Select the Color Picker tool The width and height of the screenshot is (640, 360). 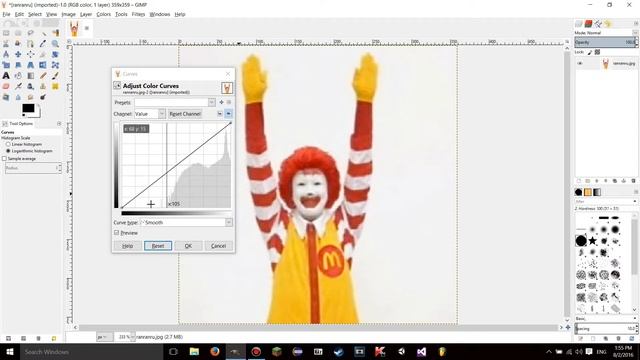43,44
